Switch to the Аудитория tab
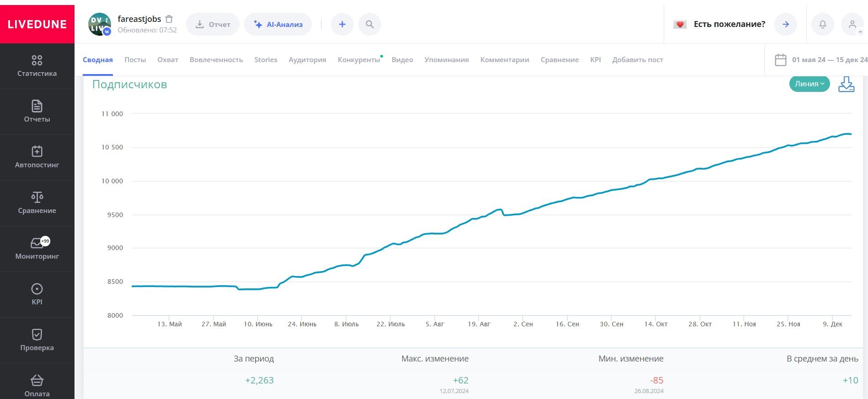The height and width of the screenshot is (399, 868). (307, 60)
